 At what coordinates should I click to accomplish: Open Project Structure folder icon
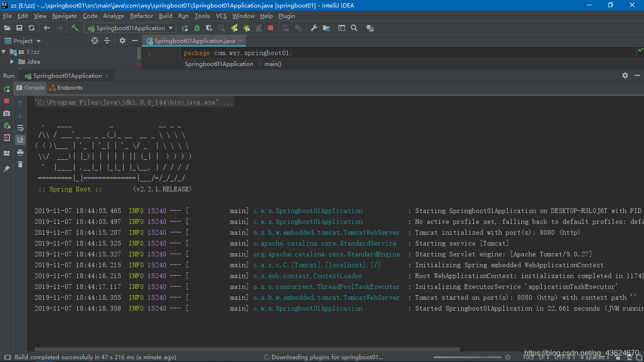[x=326, y=28]
